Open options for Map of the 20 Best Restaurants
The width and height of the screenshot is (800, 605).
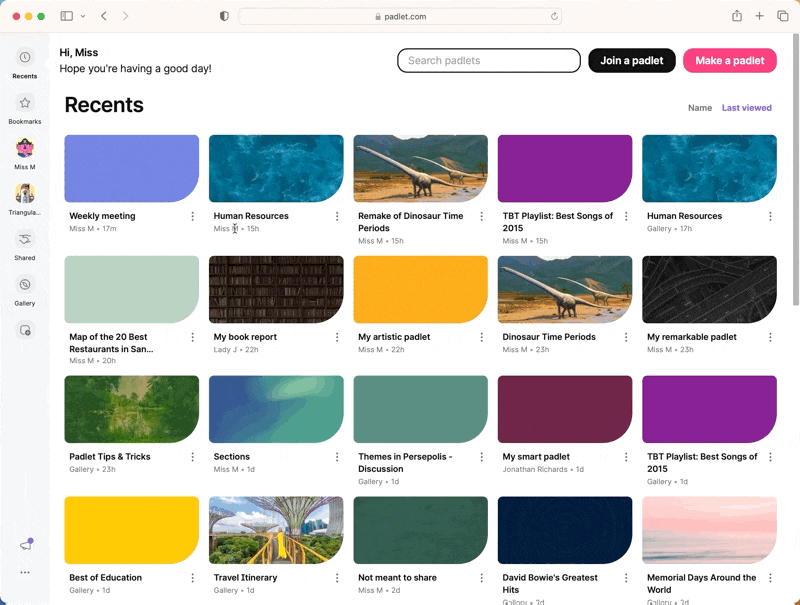[x=192, y=337]
